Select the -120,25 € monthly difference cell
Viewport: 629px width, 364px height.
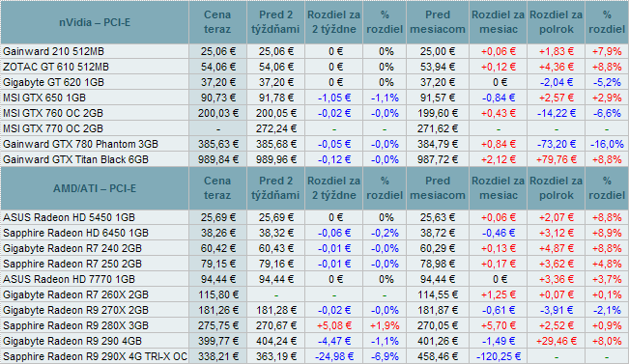[499, 356]
